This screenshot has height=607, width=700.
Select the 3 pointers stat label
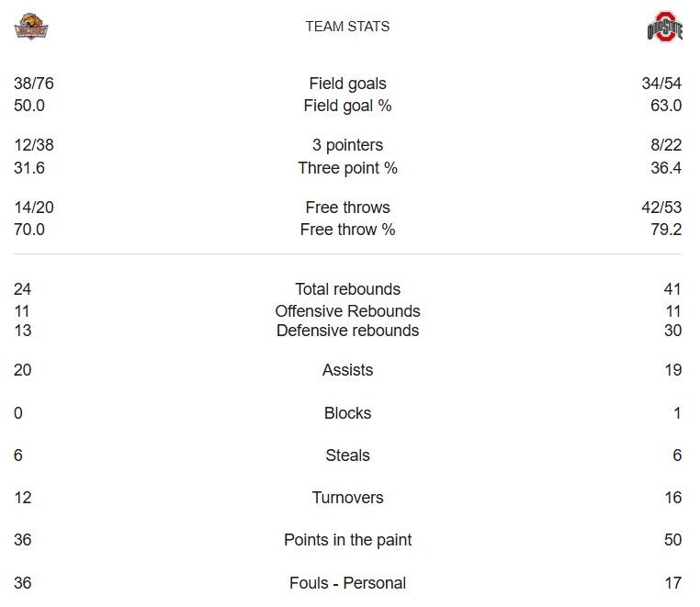click(x=347, y=145)
